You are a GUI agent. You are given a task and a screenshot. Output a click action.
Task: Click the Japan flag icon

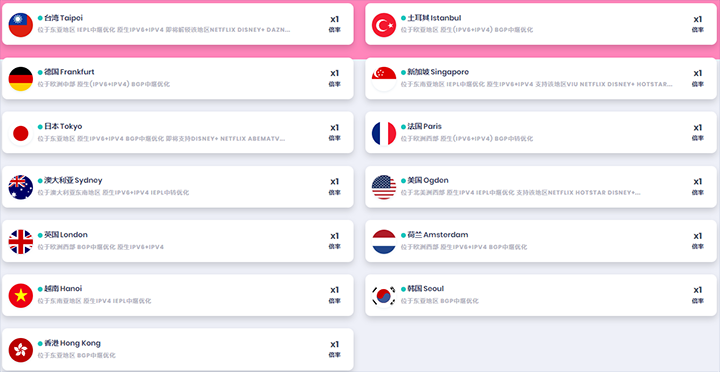click(x=21, y=133)
